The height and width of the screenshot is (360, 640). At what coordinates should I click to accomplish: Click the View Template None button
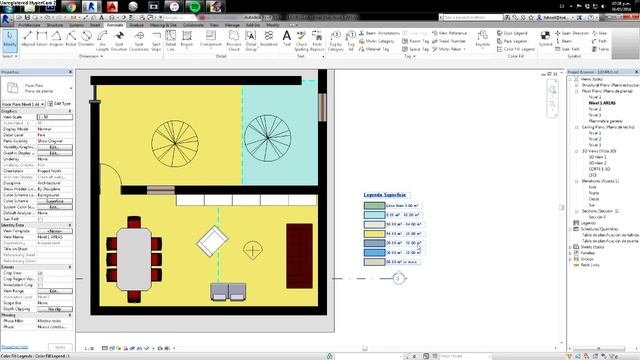point(55,231)
